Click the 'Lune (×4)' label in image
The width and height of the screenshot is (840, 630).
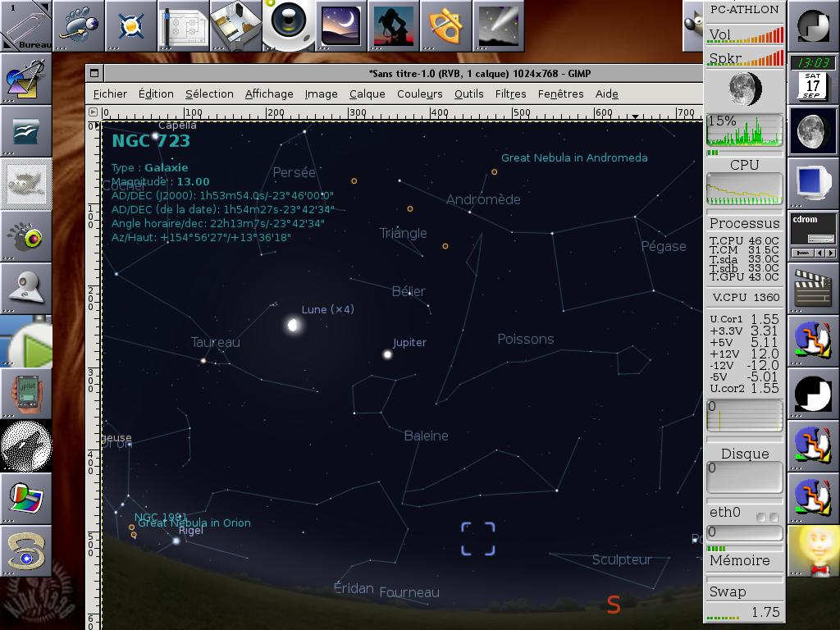(x=328, y=309)
